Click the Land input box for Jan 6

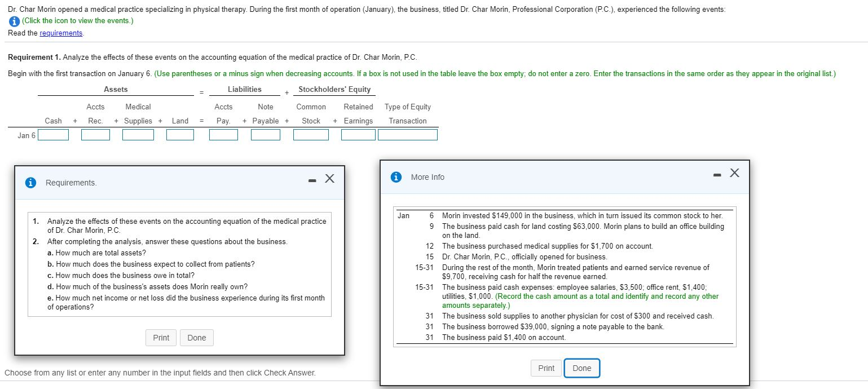pos(180,135)
